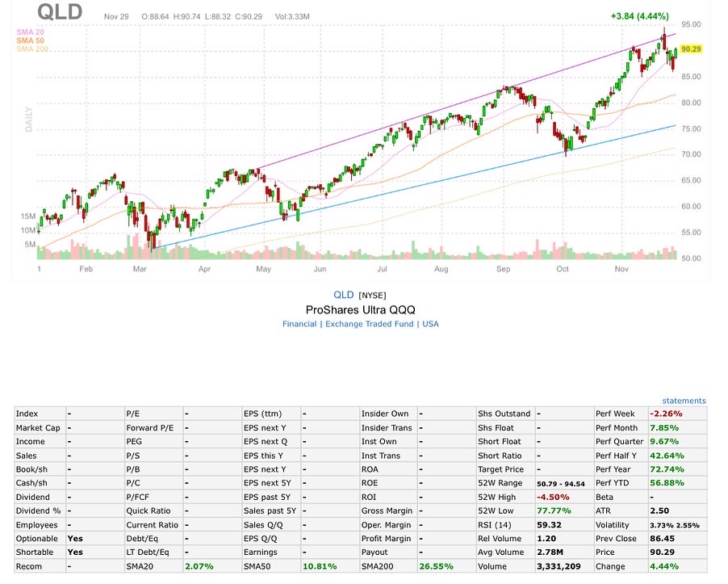Click the highlighted 90.29 price tag

coord(691,49)
